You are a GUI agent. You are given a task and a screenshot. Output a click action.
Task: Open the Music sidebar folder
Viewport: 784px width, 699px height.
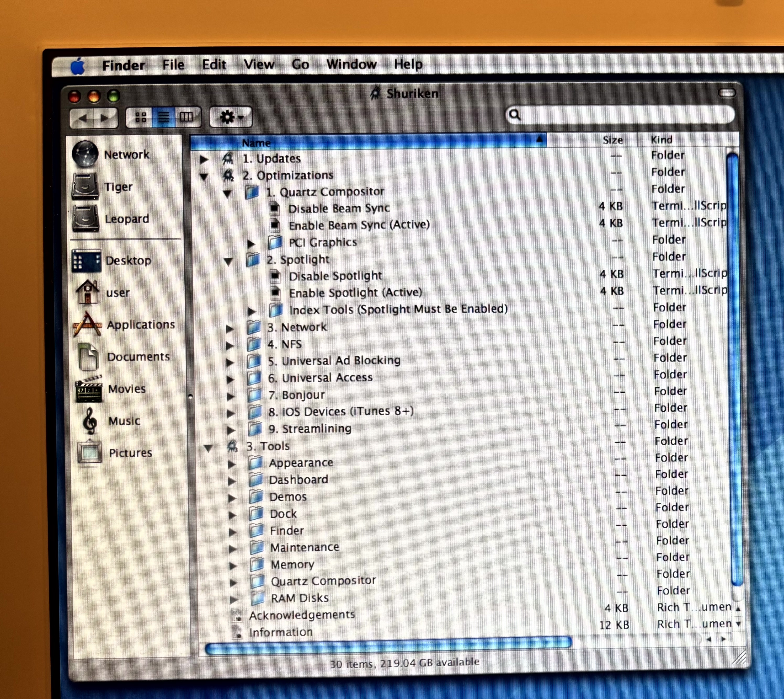click(x=124, y=421)
